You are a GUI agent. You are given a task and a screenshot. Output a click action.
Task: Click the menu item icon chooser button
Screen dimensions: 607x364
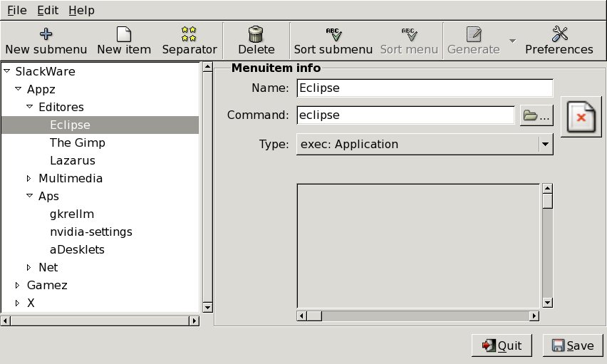[x=581, y=117]
